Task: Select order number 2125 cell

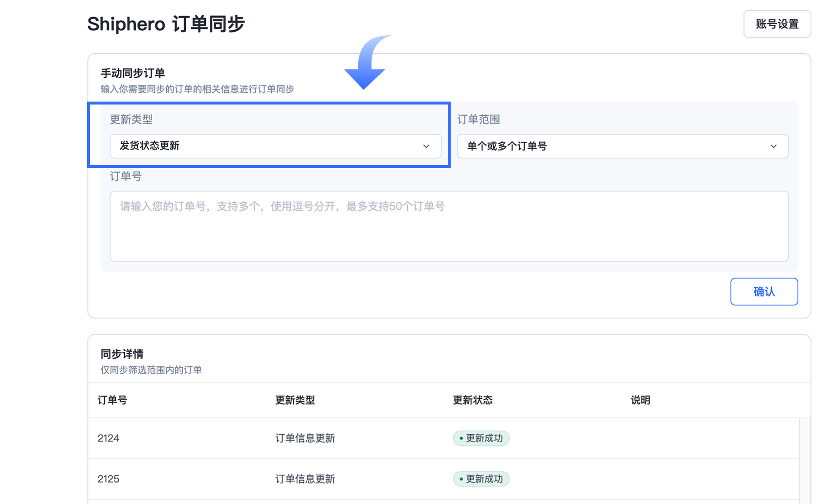Action: pos(109,479)
